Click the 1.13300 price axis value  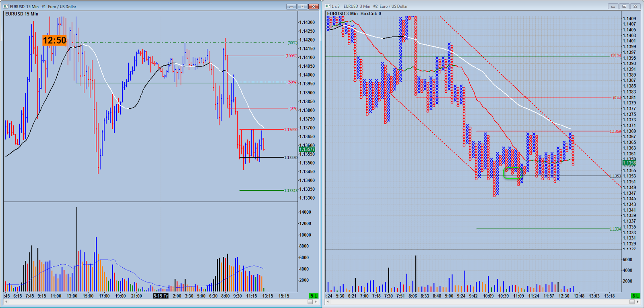[x=308, y=198]
